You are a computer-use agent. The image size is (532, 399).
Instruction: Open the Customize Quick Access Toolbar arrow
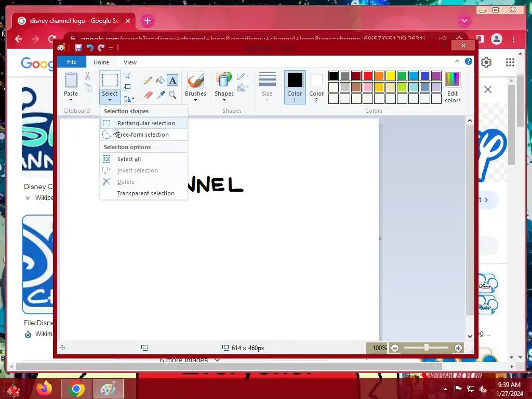(111, 48)
